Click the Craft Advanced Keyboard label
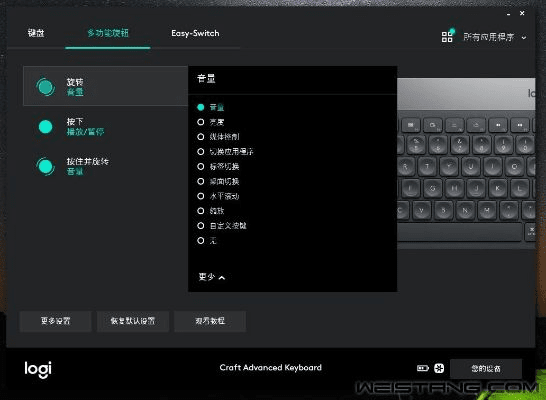The image size is (546, 400). click(x=271, y=368)
